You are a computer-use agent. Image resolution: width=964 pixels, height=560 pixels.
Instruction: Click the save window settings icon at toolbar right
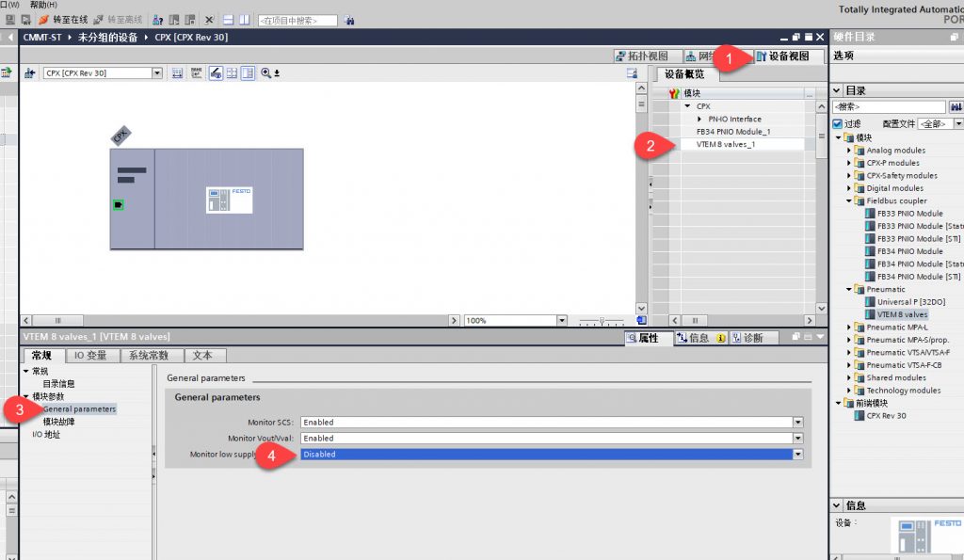632,73
